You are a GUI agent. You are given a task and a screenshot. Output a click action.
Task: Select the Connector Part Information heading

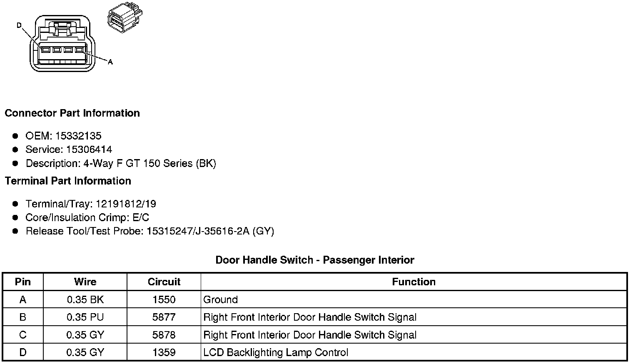72,113
